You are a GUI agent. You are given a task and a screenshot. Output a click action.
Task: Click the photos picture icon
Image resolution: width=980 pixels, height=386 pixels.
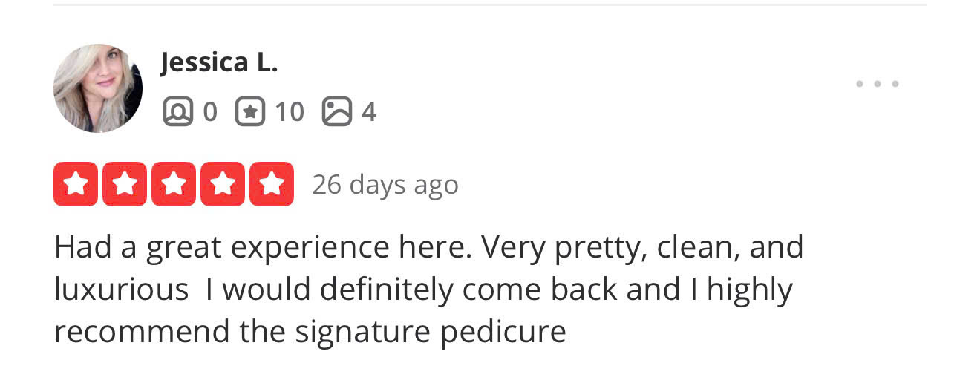point(336,112)
